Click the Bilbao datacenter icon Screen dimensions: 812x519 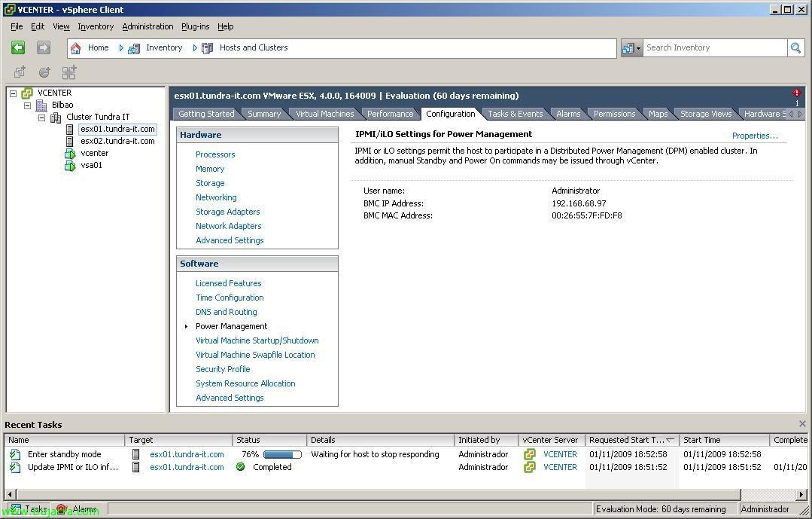[41, 105]
